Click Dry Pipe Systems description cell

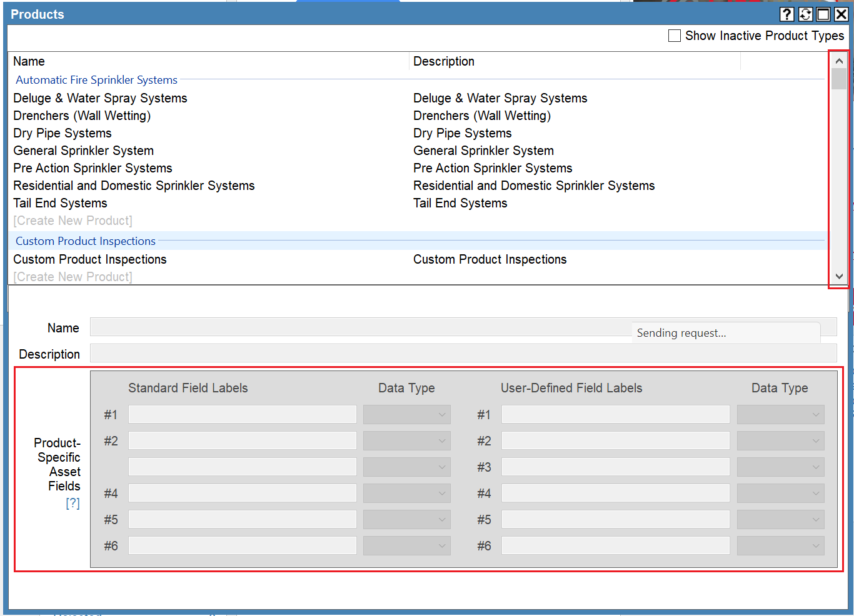(x=463, y=133)
